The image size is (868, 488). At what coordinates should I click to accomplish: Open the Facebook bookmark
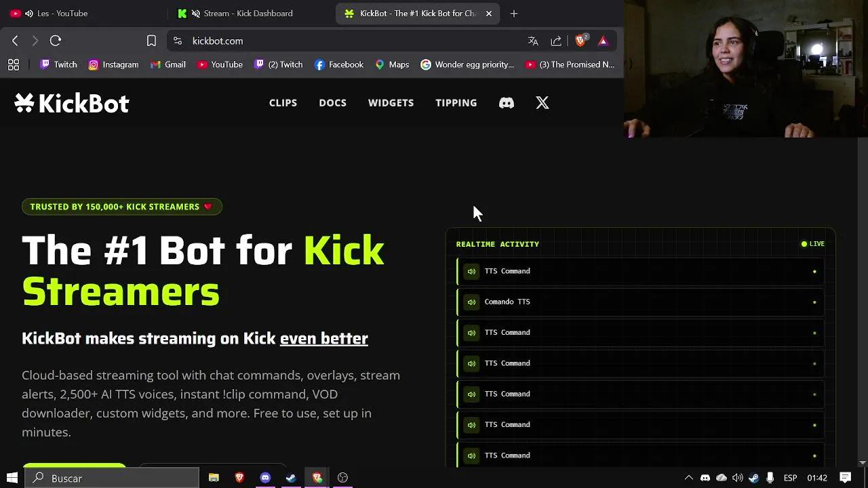339,64
